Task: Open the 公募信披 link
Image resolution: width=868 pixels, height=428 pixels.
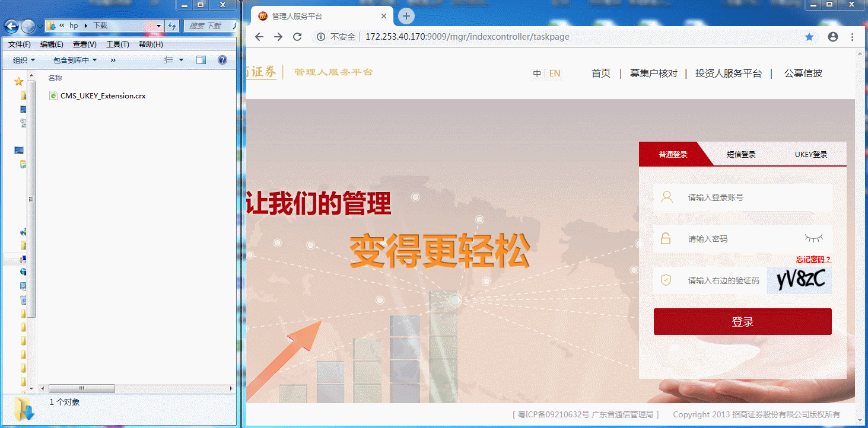Action: click(803, 74)
